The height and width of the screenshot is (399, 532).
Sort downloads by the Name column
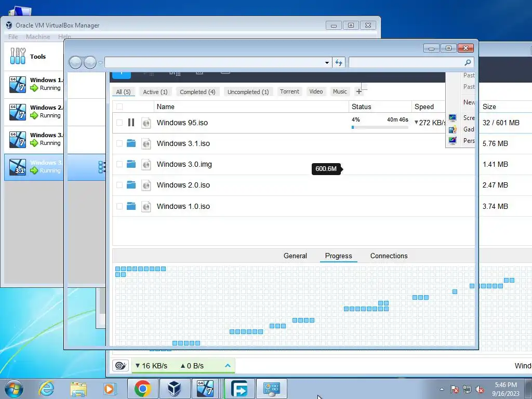coord(165,107)
